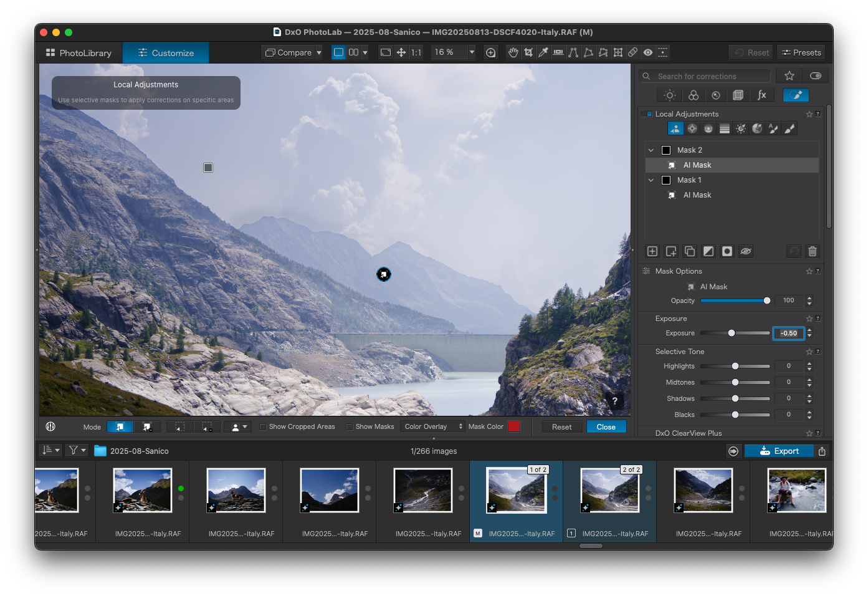Check Show Cropped Areas option
Viewport: 868px width, 596px height.
263,427
